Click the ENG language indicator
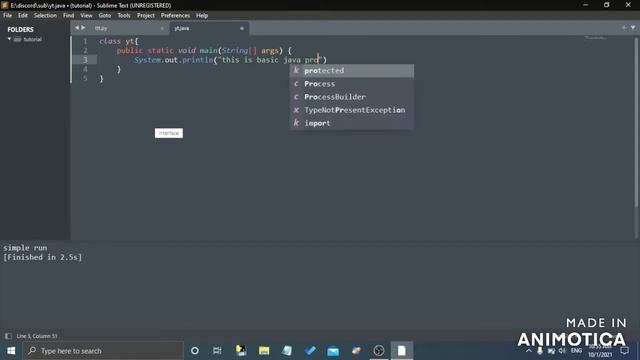Viewport: 640px width, 360px height. tap(576, 351)
